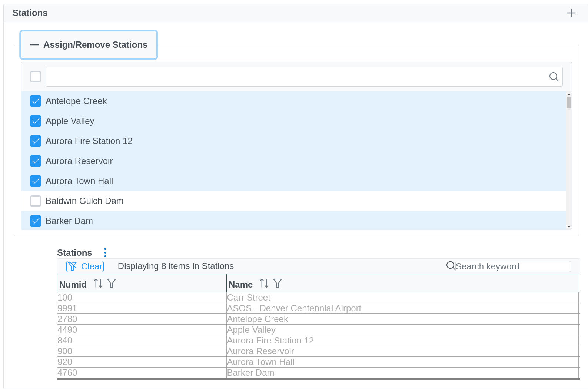The height and width of the screenshot is (389, 588).
Task: Click the magnifier icon beside Search keyword
Action: (451, 266)
